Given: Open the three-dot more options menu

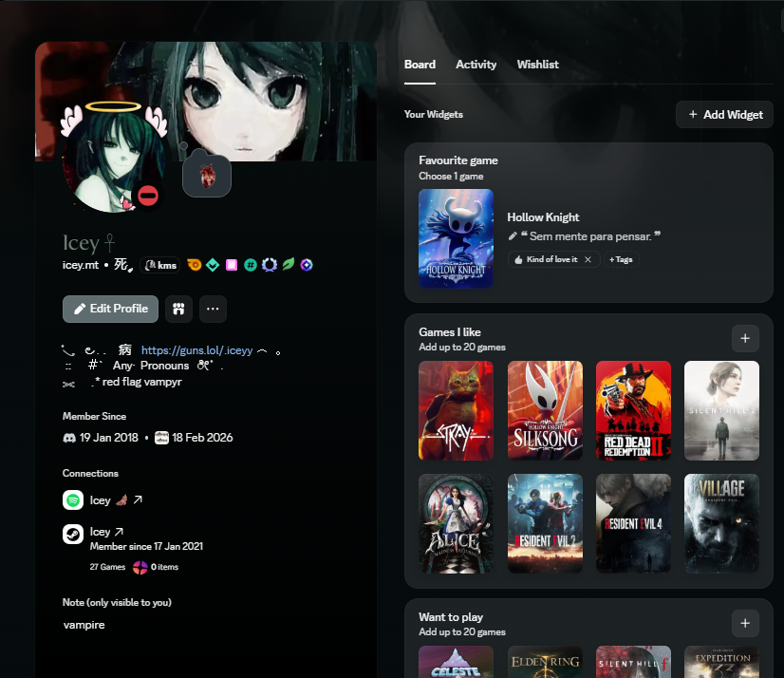Looking at the screenshot, I should pos(213,309).
